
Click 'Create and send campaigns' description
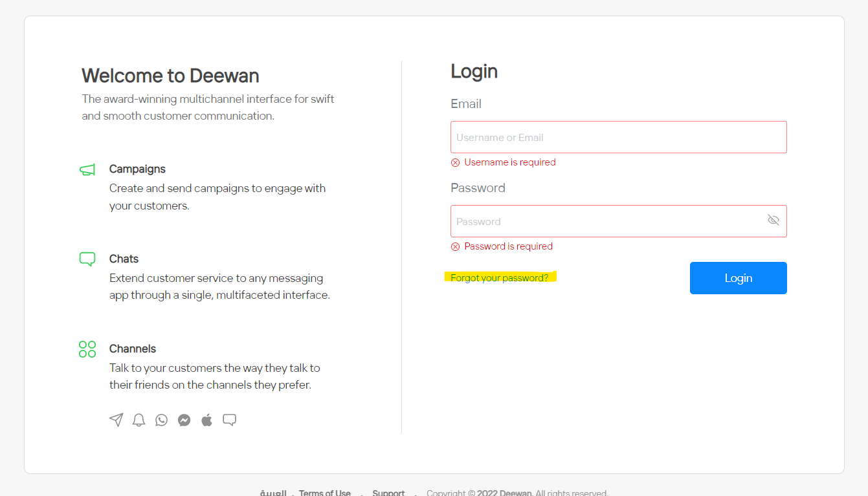(x=217, y=197)
